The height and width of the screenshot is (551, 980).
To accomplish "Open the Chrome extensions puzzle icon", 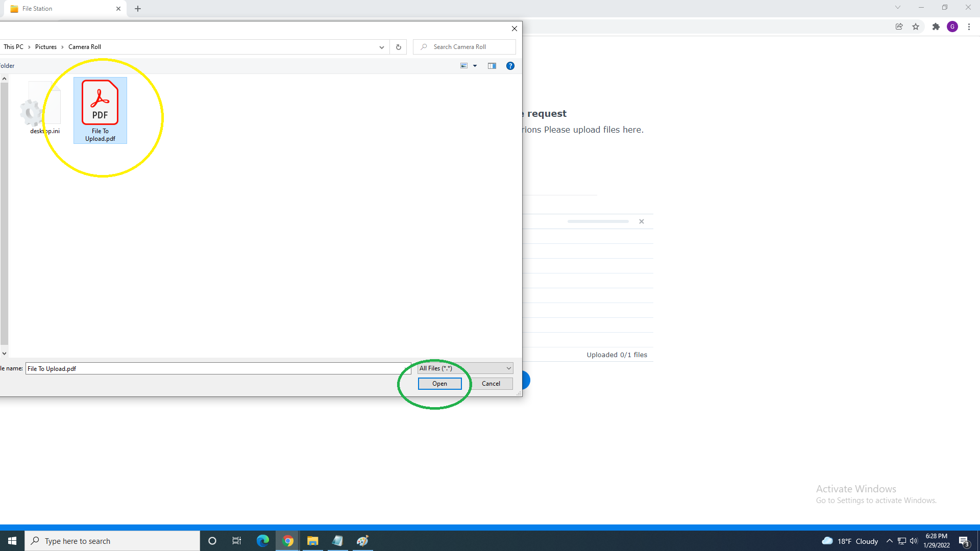I will pos(936,27).
